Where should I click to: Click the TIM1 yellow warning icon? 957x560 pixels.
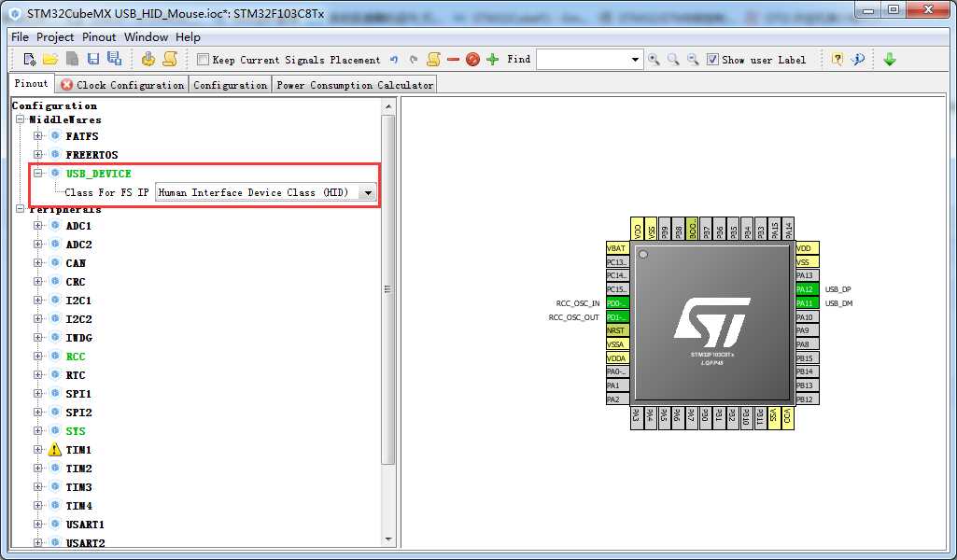coord(55,450)
